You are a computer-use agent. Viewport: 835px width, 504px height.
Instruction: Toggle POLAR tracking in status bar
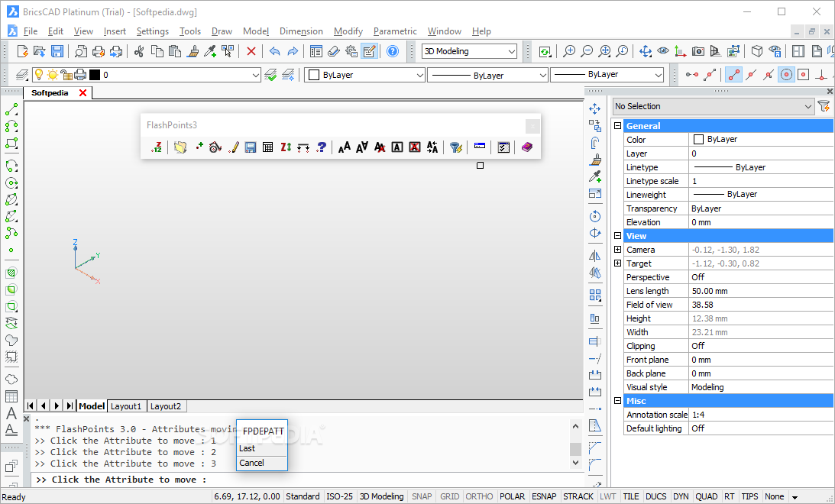pos(512,496)
